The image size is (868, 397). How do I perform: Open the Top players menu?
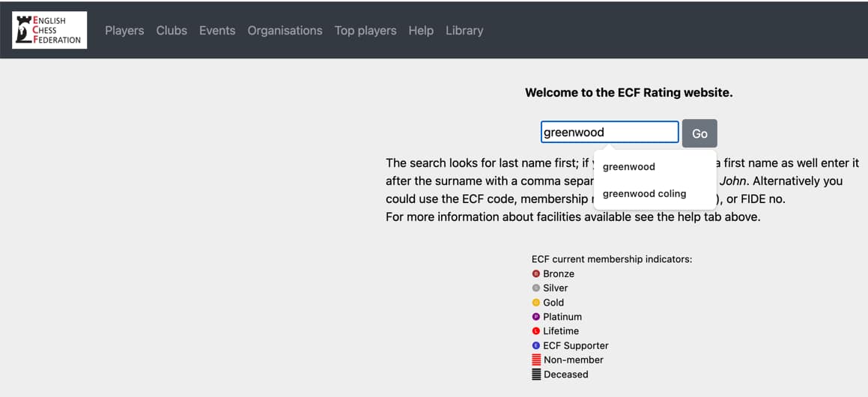(x=365, y=31)
